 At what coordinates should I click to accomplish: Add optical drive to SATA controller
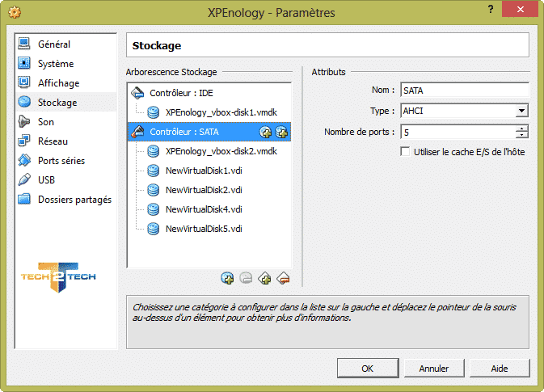(x=265, y=133)
